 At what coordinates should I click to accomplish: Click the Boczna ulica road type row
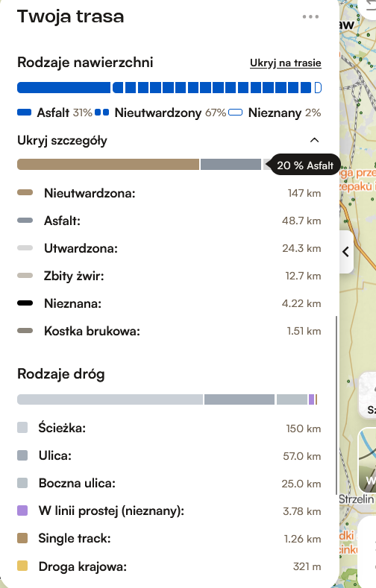(169, 483)
